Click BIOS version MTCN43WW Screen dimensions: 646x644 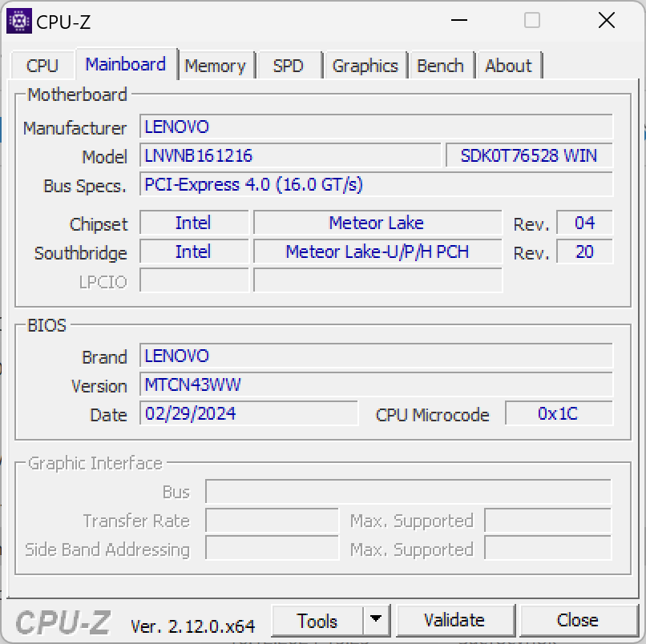(x=376, y=384)
